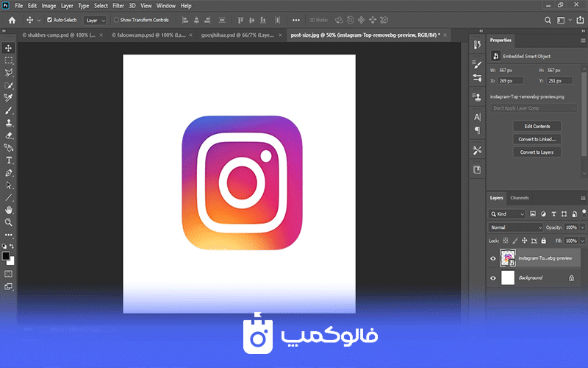The height and width of the screenshot is (368, 588).
Task: Select the Line tool
Action: coord(8,197)
